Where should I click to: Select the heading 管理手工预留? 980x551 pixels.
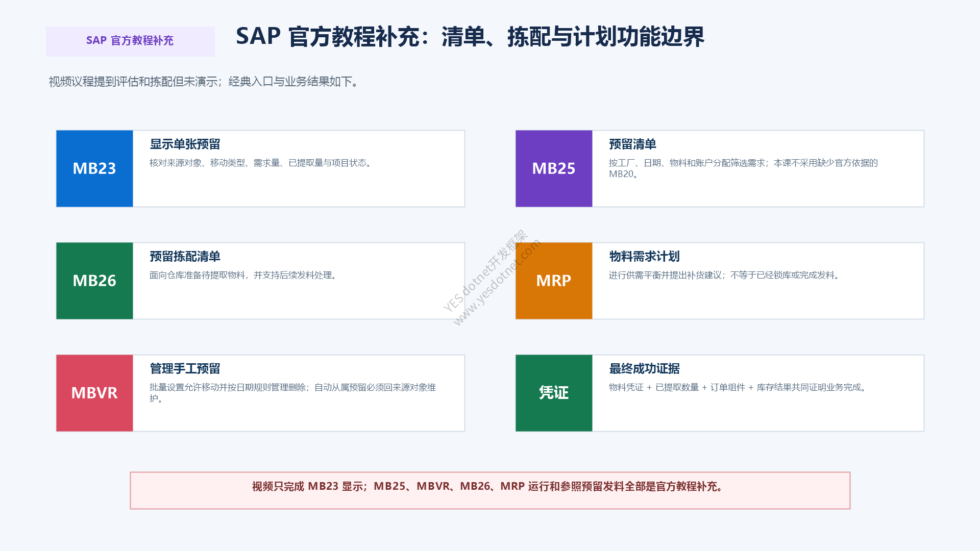click(x=185, y=369)
